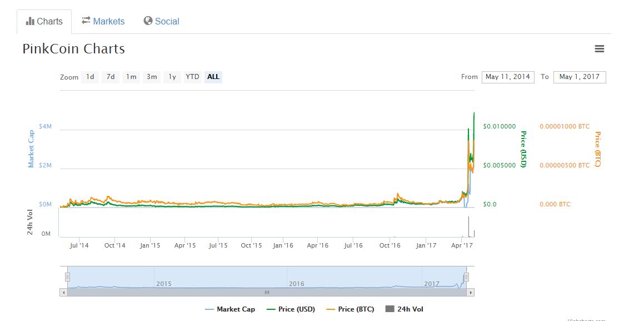The height and width of the screenshot is (321, 644).
Task: Click the $0.005000 USD axis label
Action: pos(499,166)
